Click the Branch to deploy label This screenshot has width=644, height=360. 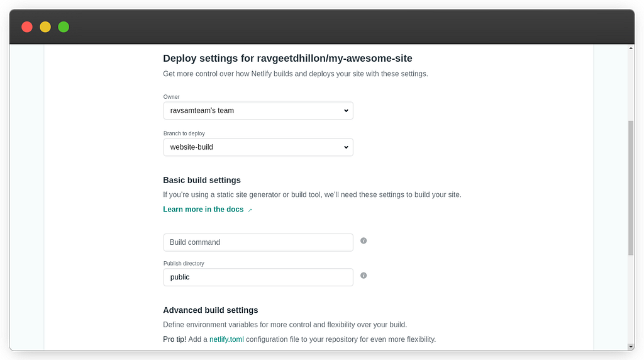[x=184, y=133]
